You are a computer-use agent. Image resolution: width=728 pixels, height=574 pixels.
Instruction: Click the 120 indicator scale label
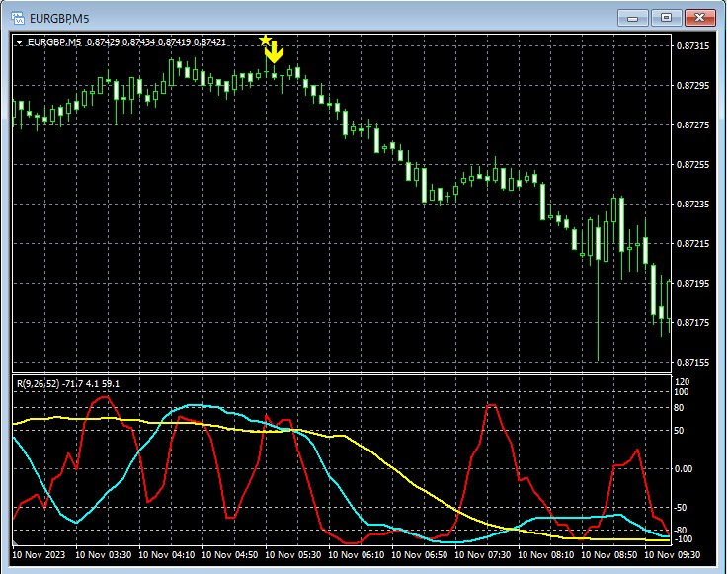[682, 381]
